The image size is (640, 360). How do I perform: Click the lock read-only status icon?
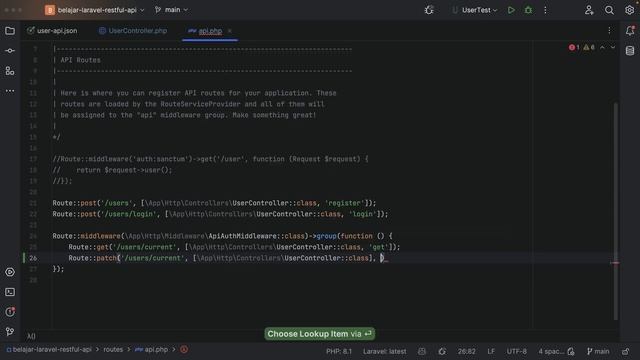pos(625,351)
